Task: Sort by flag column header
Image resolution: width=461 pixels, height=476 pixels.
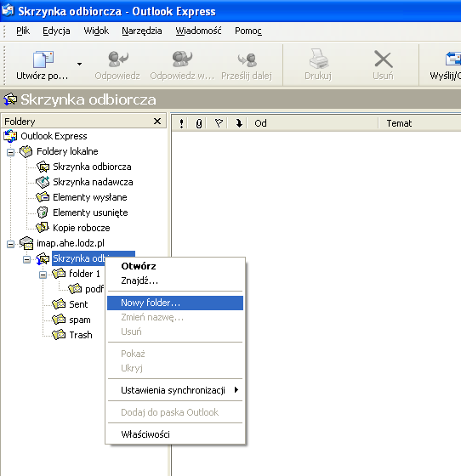Action: pos(219,123)
